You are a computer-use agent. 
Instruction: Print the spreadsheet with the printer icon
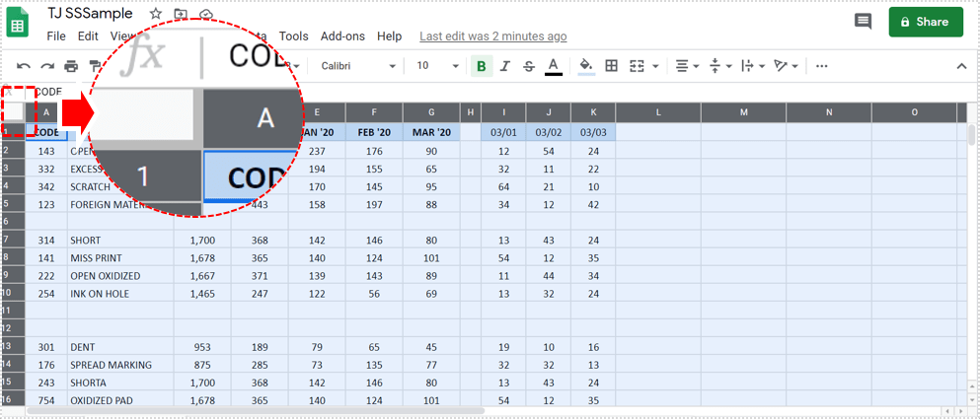click(71, 66)
